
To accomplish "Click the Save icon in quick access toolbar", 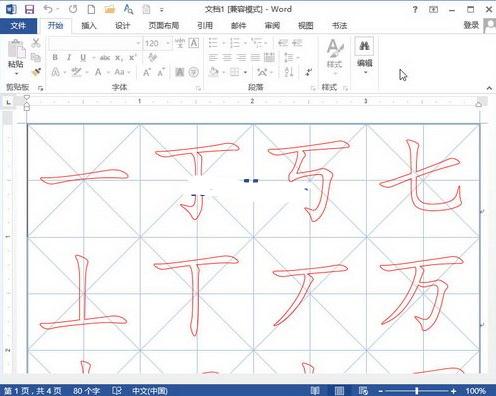I will click(30, 9).
